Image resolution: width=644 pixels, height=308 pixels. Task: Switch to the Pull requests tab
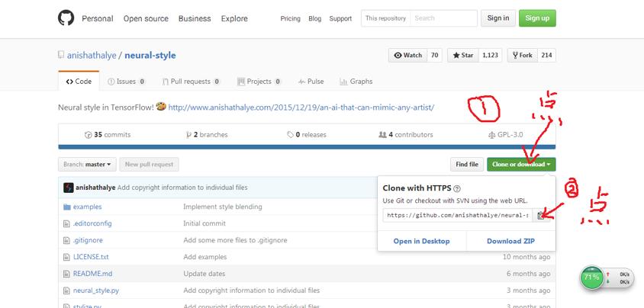pyautogui.click(x=192, y=82)
